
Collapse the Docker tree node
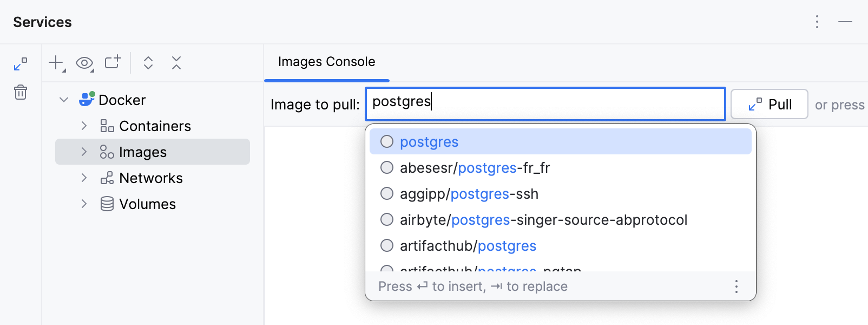pos(64,100)
